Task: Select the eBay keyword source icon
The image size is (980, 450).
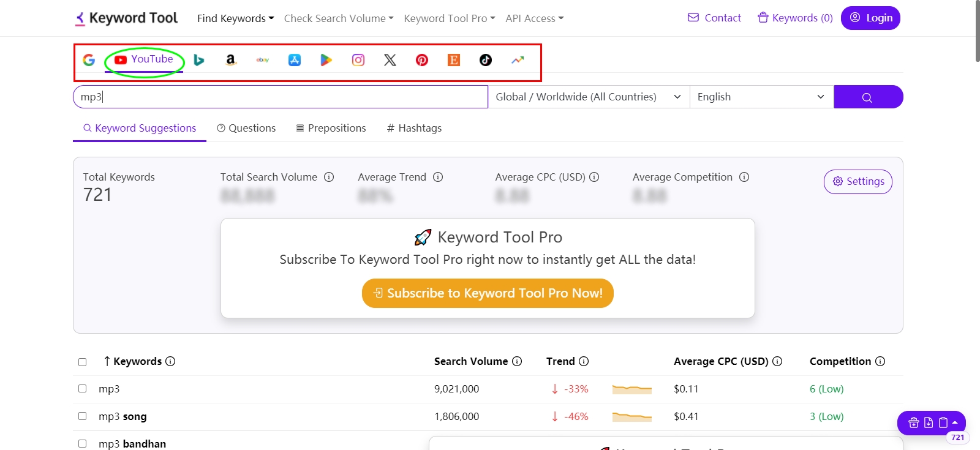Action: [x=263, y=60]
